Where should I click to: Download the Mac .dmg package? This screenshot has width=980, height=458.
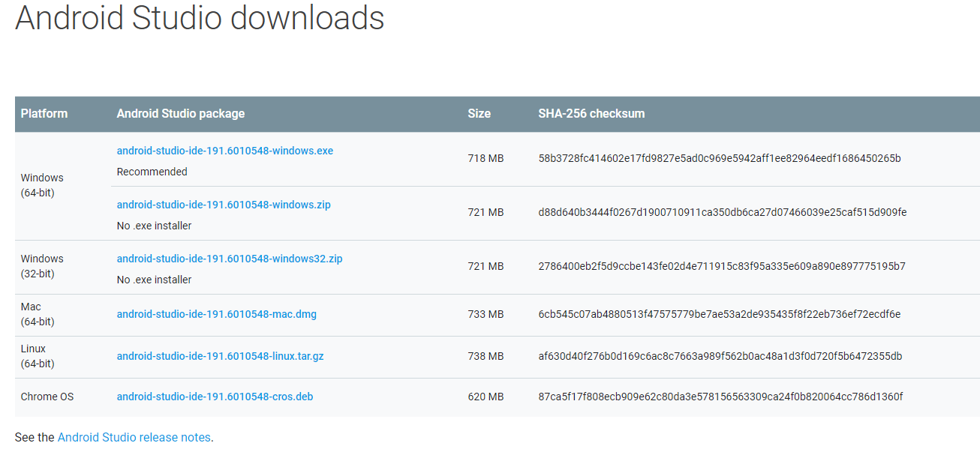pyautogui.click(x=216, y=314)
